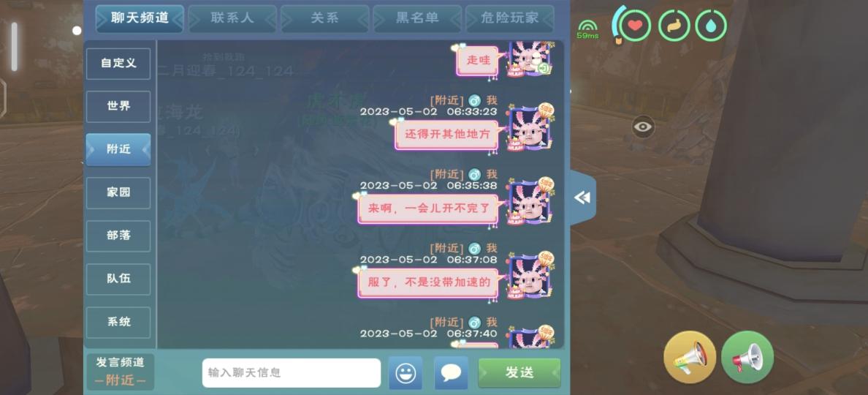
Task: Open the emoji smiley picker
Action: tap(406, 373)
